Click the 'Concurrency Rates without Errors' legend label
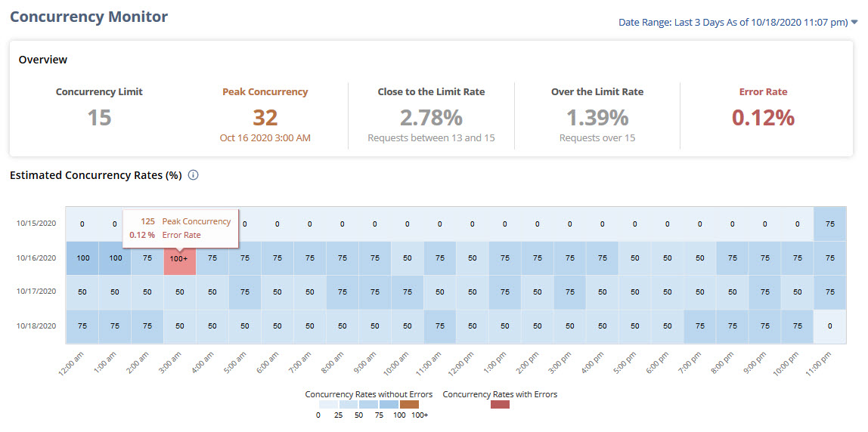Image resolution: width=868 pixels, height=432 pixels. [x=367, y=394]
